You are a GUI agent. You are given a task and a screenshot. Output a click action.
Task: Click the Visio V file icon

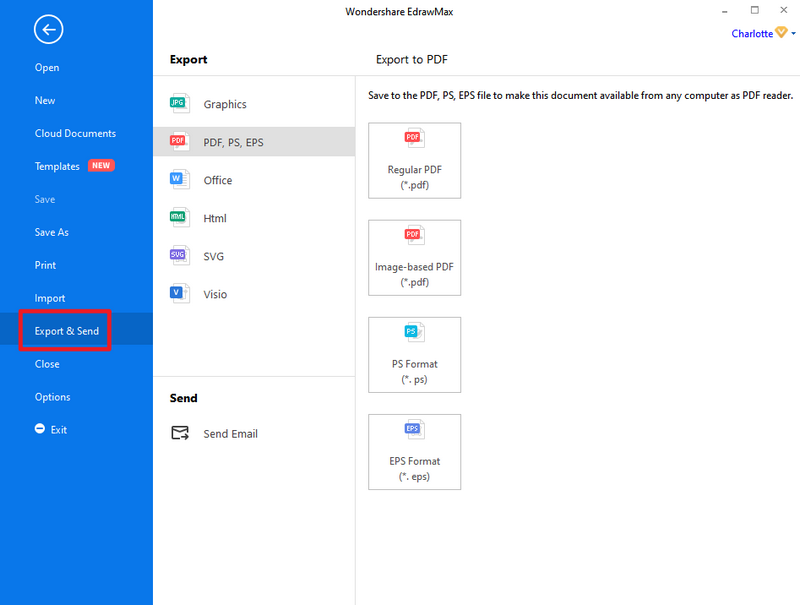tap(180, 293)
